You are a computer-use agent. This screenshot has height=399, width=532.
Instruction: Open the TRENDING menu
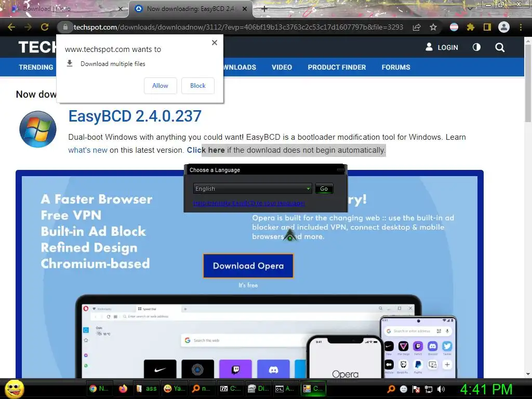point(36,67)
